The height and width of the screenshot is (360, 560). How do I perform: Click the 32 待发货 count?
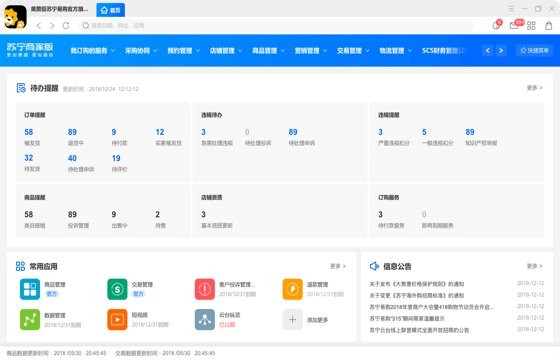[29, 158]
